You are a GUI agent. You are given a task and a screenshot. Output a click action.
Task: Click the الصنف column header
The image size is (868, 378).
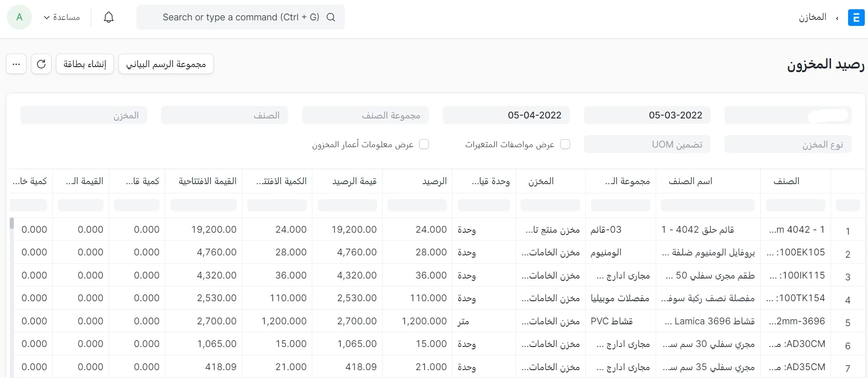(x=795, y=181)
